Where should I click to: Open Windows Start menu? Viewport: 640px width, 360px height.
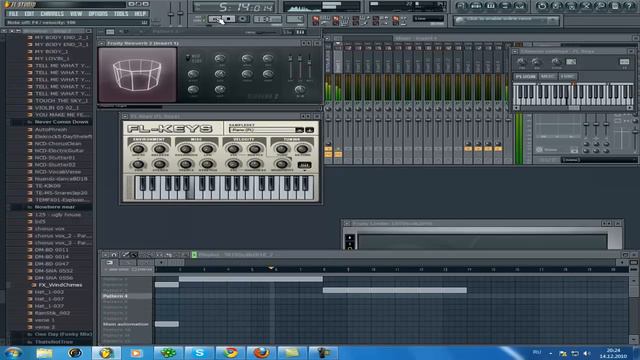13,353
